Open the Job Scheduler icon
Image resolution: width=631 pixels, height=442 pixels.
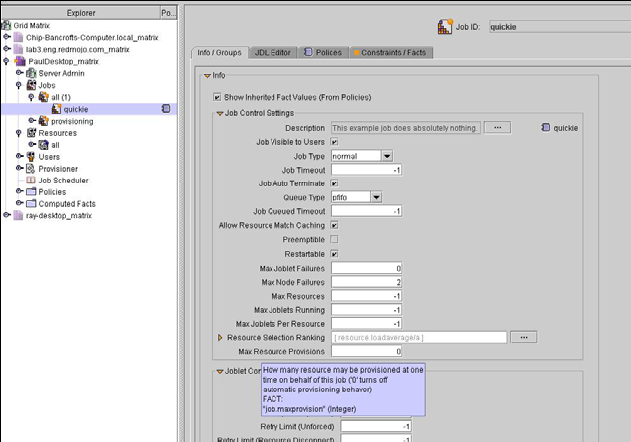31,180
